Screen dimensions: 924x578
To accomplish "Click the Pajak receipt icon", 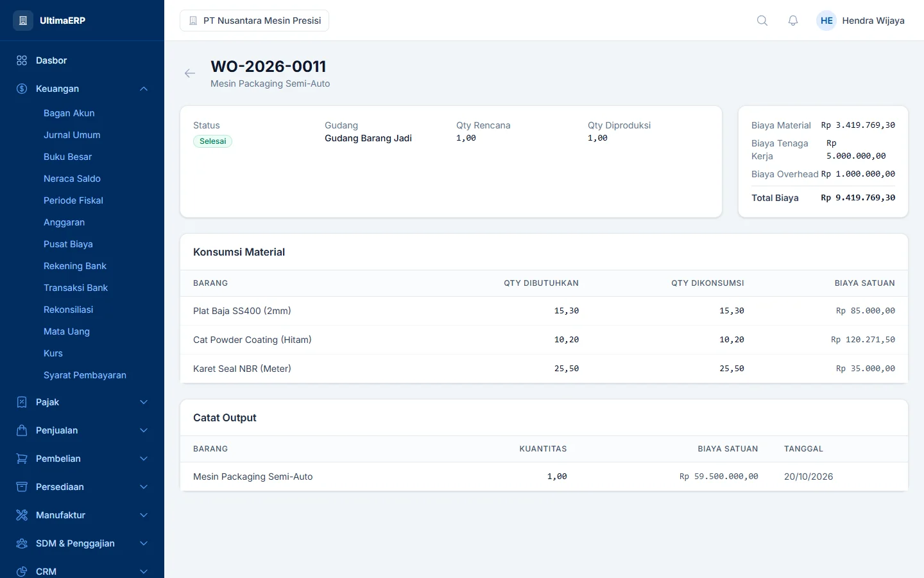I will [22, 402].
